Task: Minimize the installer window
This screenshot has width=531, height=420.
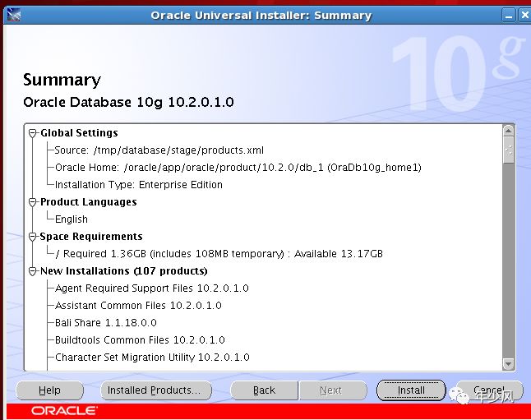Action: click(x=509, y=16)
